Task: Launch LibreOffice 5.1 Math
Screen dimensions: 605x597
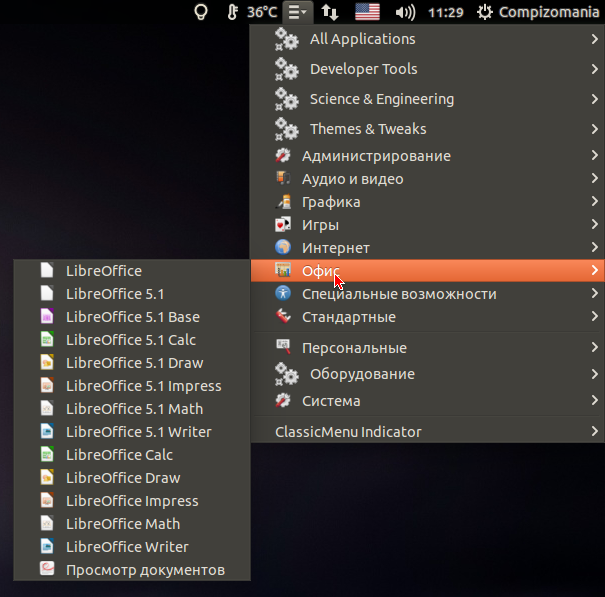Action: [132, 409]
